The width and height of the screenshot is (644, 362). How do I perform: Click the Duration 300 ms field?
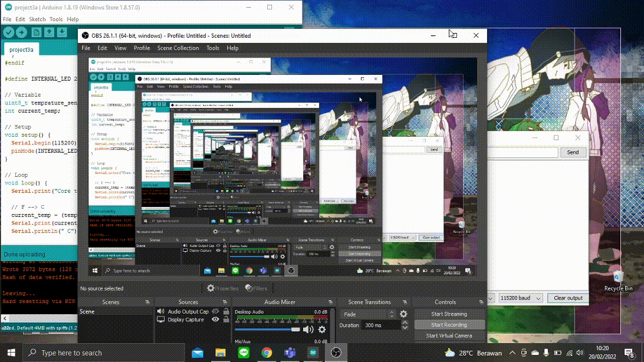point(381,325)
